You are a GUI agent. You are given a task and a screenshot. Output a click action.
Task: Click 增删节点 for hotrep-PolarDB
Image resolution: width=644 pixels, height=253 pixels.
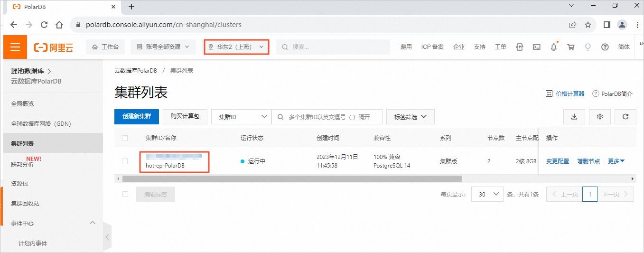[x=588, y=161]
